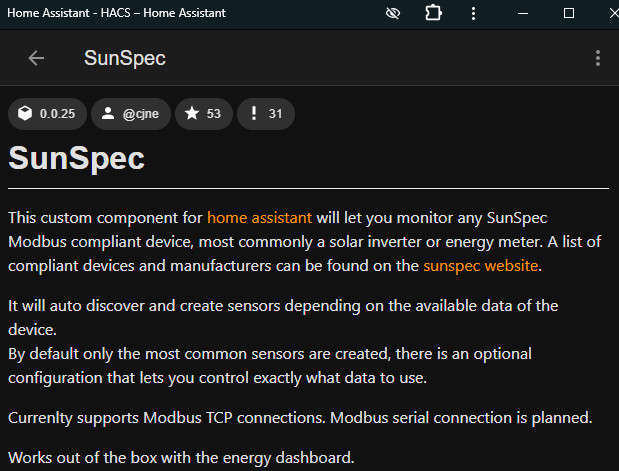
Task: Minimize the Home Assistant window
Action: [x=521, y=14]
